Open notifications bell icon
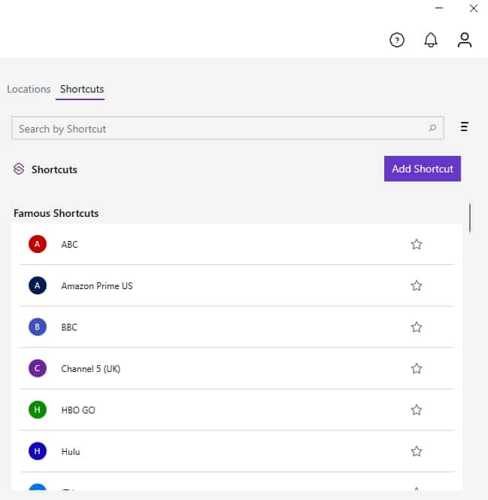This screenshot has height=500, width=488. coord(431,40)
